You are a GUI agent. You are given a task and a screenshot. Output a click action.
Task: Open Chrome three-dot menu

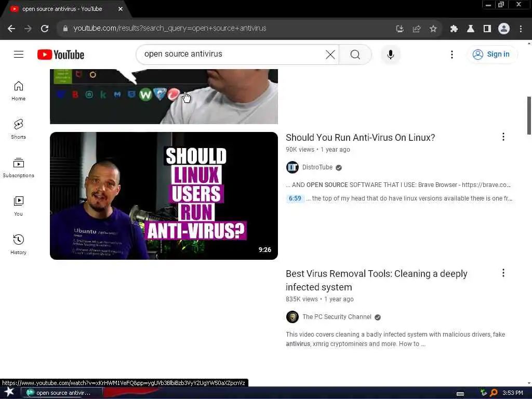[521, 29]
